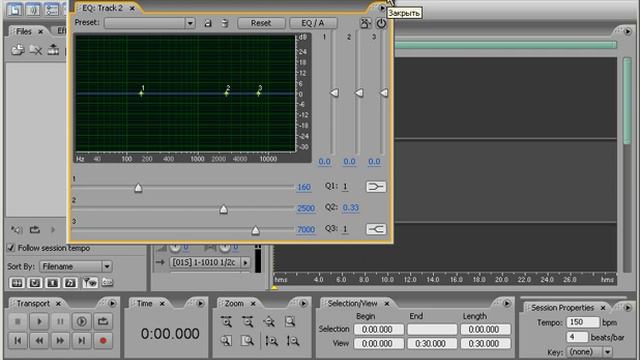Preview play speaker icon in Files panel
Viewport: 640px width, 360px height.
tap(16, 230)
